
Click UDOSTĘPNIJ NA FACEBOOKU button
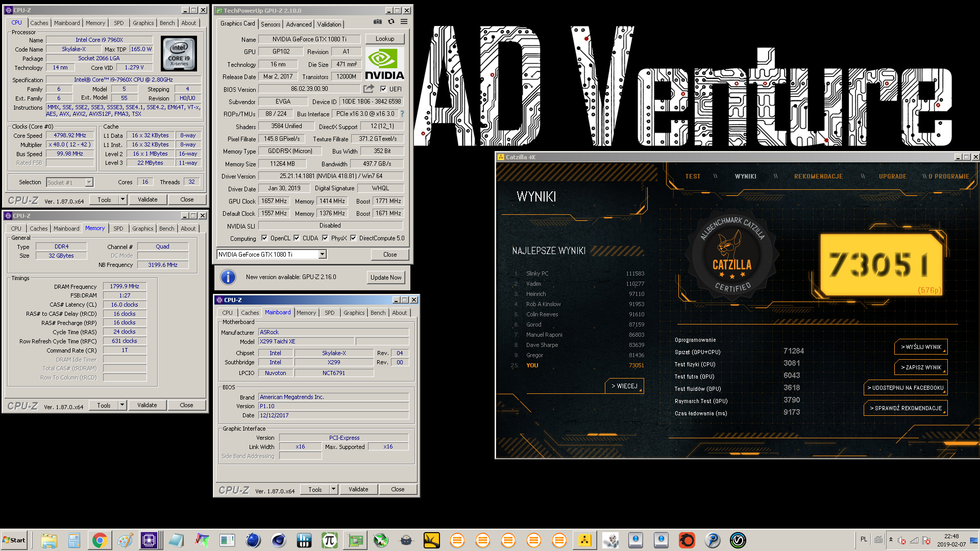[905, 388]
